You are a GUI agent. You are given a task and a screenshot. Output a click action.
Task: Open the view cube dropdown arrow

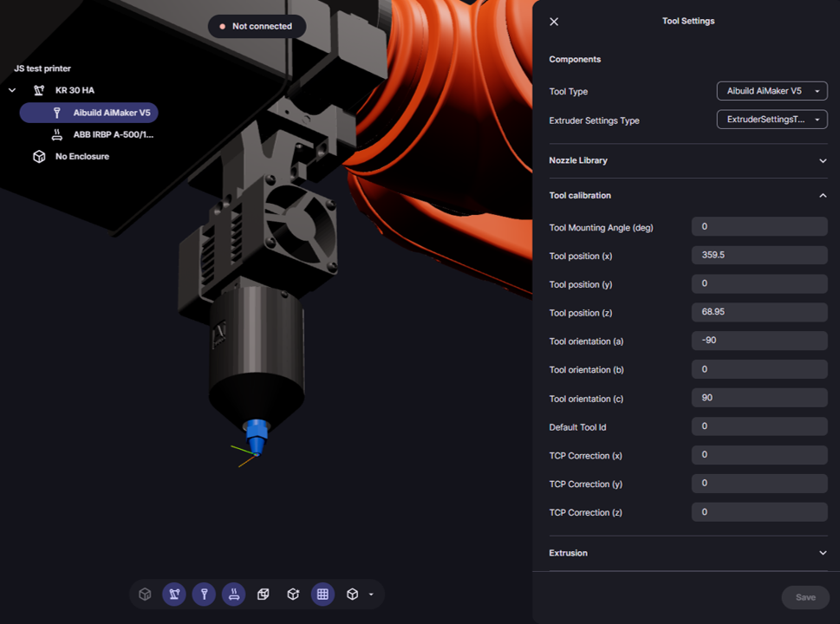point(371,595)
